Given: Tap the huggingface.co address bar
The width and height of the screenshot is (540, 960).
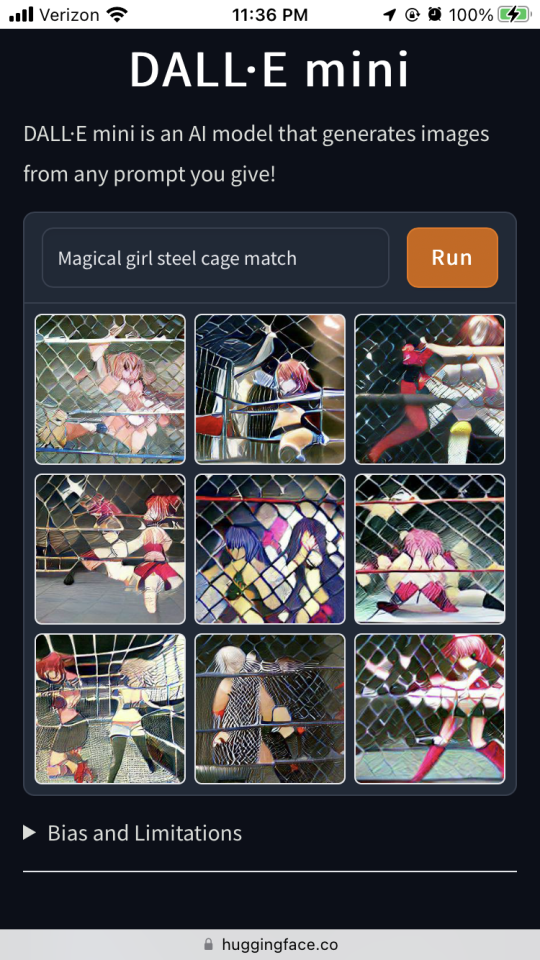Looking at the screenshot, I should (270, 944).
